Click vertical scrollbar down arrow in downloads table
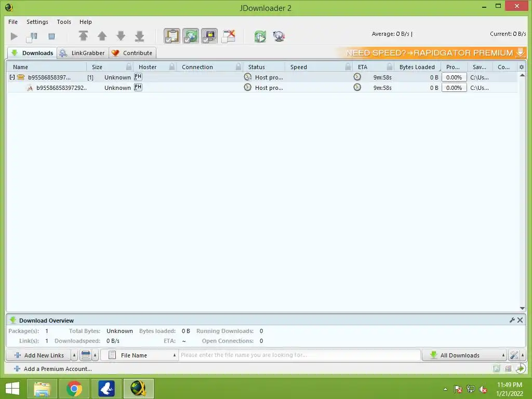Image resolution: width=532 pixels, height=399 pixels. click(522, 308)
